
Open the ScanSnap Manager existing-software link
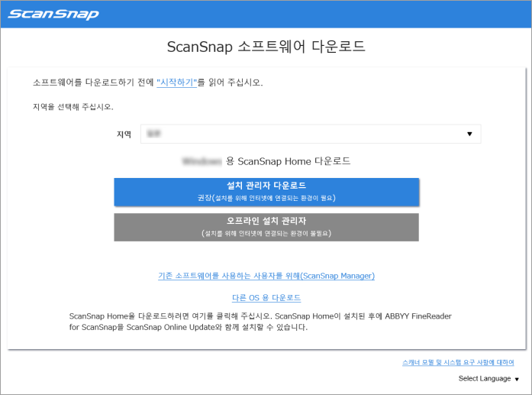point(266,276)
